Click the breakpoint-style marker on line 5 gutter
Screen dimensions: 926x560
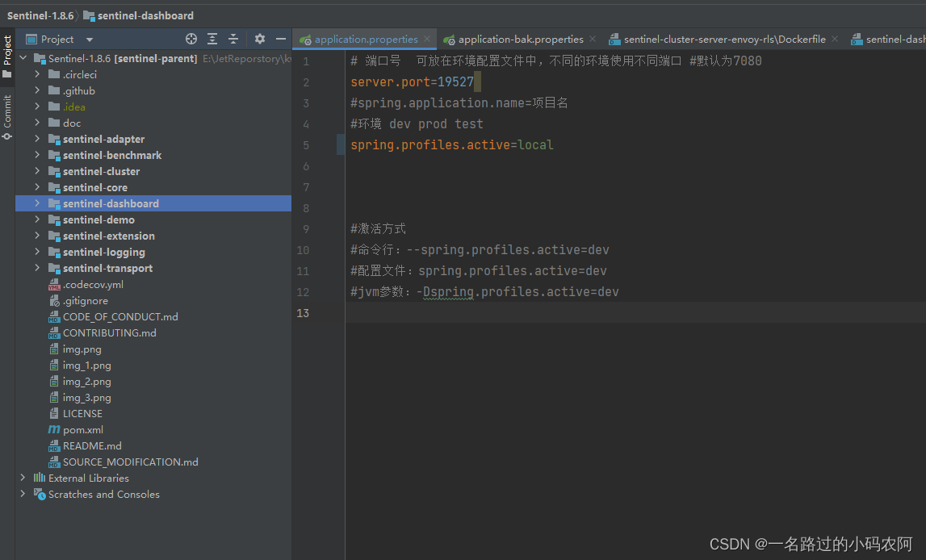(340, 144)
